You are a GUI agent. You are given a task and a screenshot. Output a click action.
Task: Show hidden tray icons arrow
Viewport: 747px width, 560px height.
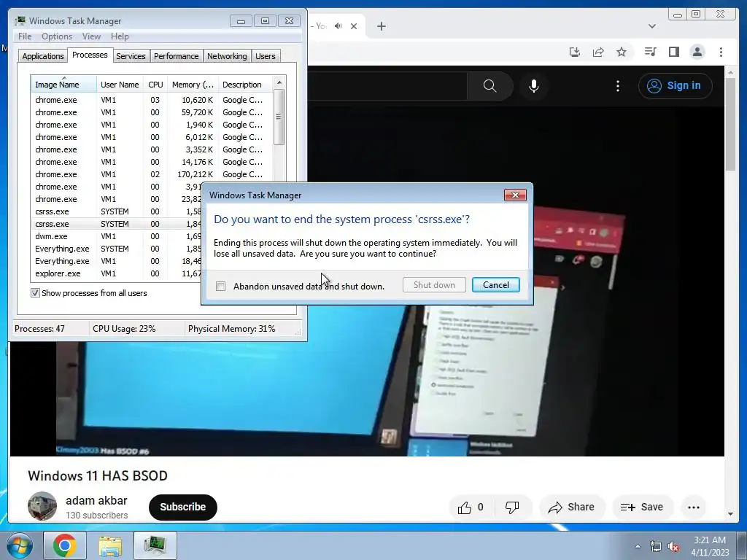pyautogui.click(x=638, y=546)
